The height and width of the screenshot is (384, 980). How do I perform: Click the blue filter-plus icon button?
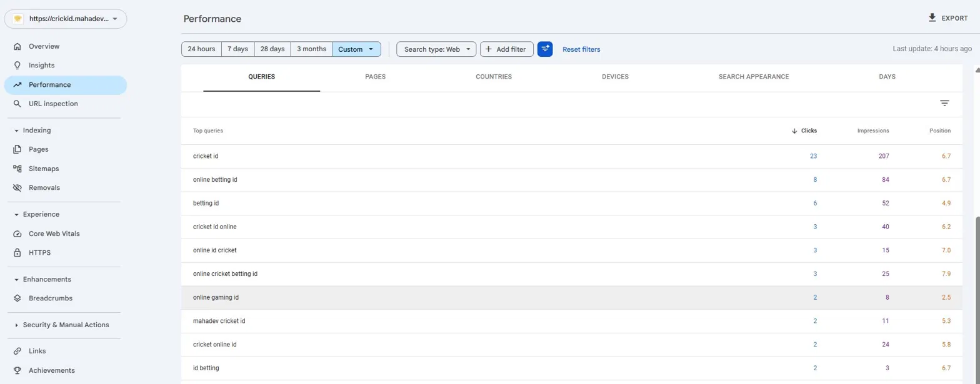coord(545,49)
